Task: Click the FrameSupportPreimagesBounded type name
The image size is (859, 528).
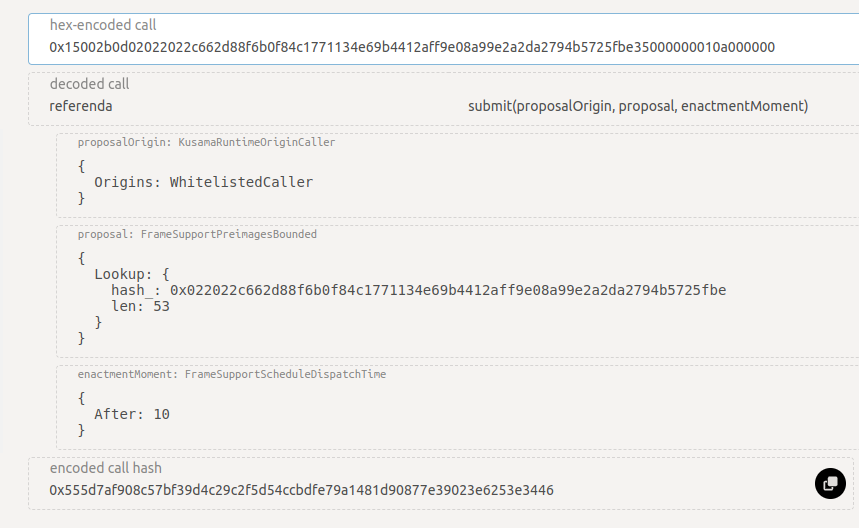Action: coord(228,234)
